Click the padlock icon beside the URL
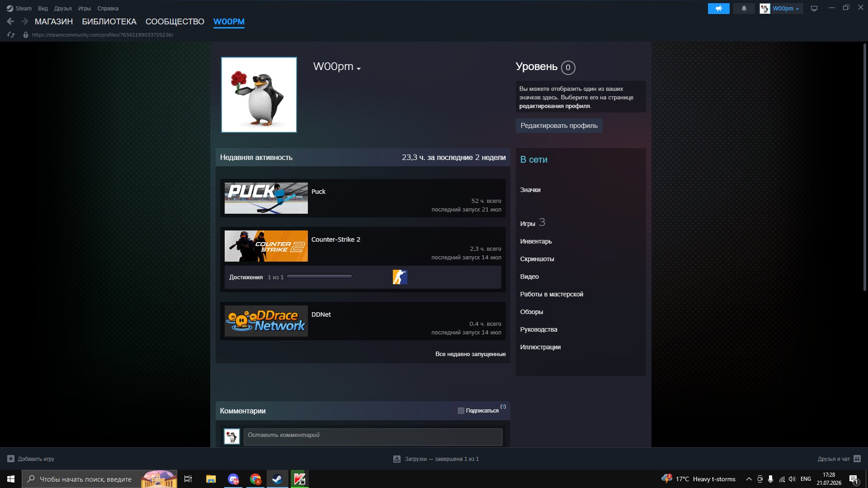Image resolution: width=868 pixels, height=488 pixels. point(26,35)
